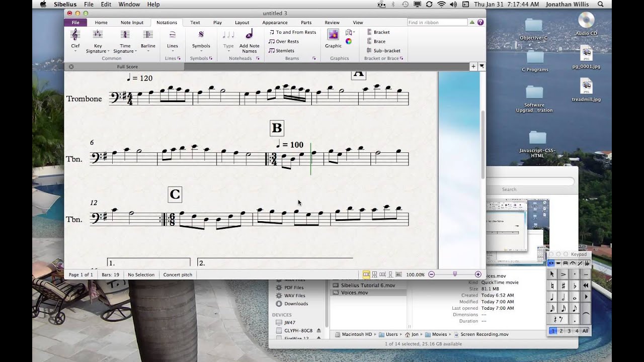
Task: Open the Edit menu in menu bar
Action: click(106, 4)
